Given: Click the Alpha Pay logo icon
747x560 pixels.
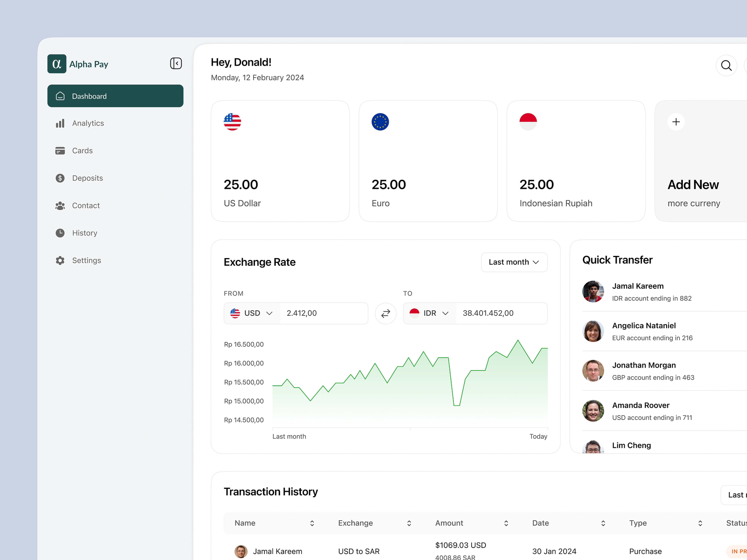Looking at the screenshot, I should pyautogui.click(x=57, y=64).
